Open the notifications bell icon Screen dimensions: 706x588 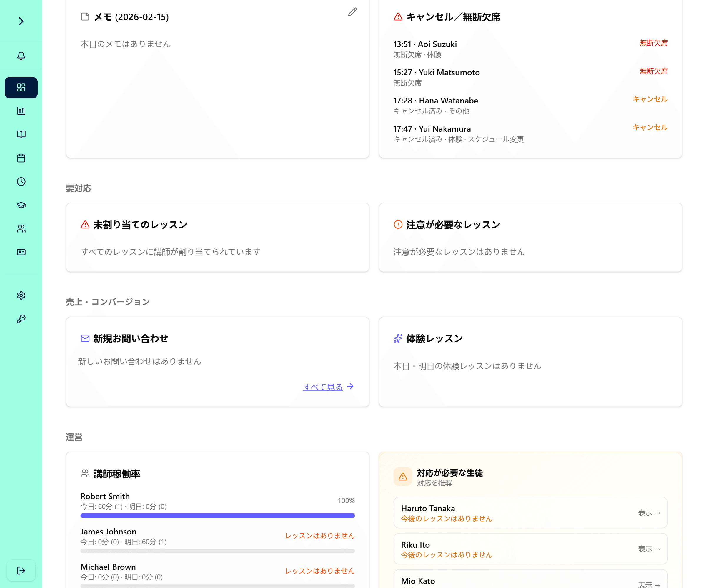[x=21, y=56]
